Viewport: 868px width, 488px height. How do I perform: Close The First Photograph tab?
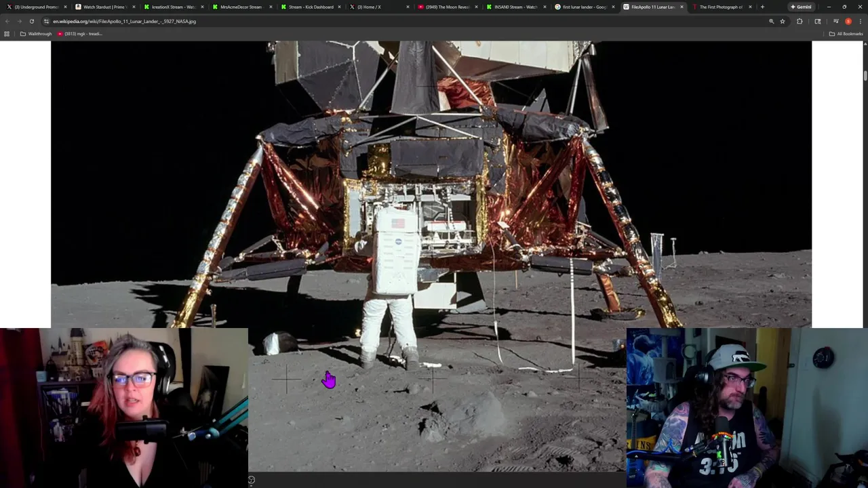[750, 7]
